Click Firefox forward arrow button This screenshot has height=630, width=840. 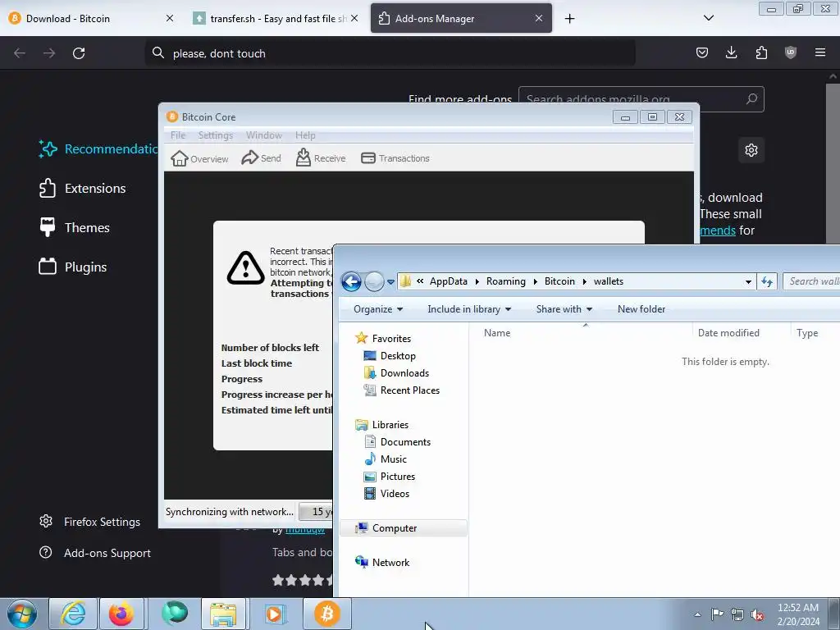pyautogui.click(x=49, y=53)
